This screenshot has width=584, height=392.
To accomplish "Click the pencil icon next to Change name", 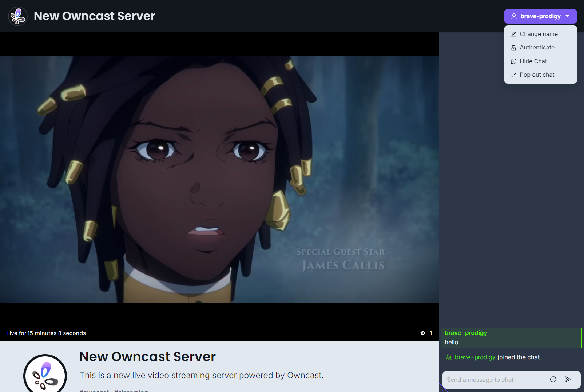I will [514, 34].
